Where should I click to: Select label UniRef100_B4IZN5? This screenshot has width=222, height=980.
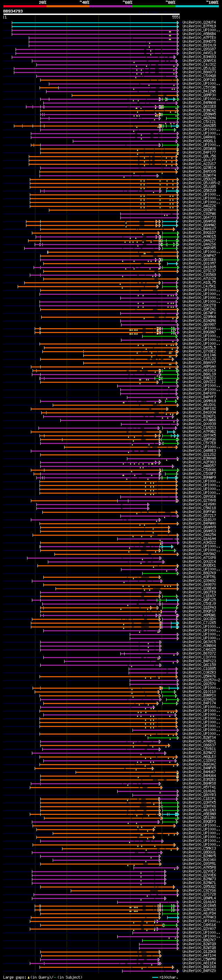coord(199,91)
